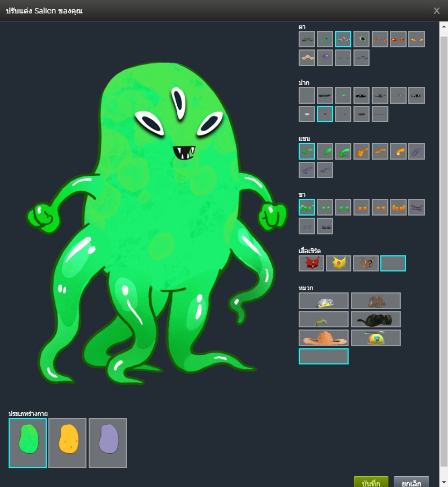
Task: Select the dark green lumpy eyes option
Action: 306,39
